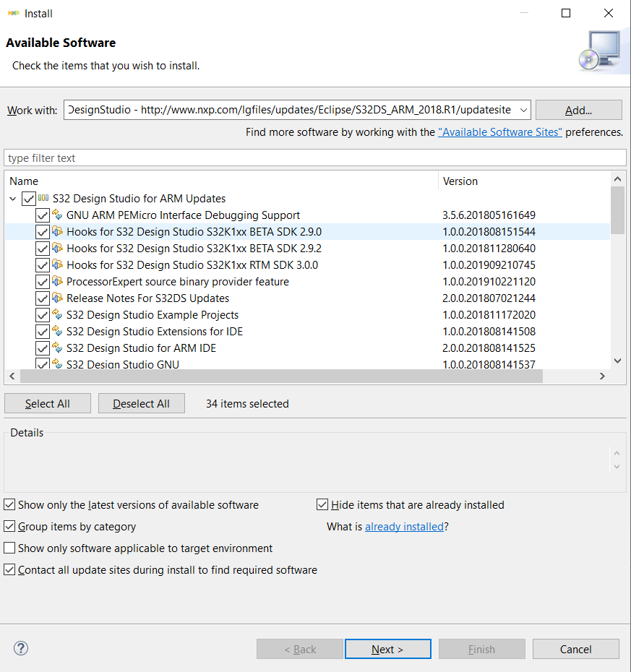Screen dimensions: 631x672
Task: Click the S32 Design Studio for ARM Updates category icon
Action: pyautogui.click(x=43, y=198)
